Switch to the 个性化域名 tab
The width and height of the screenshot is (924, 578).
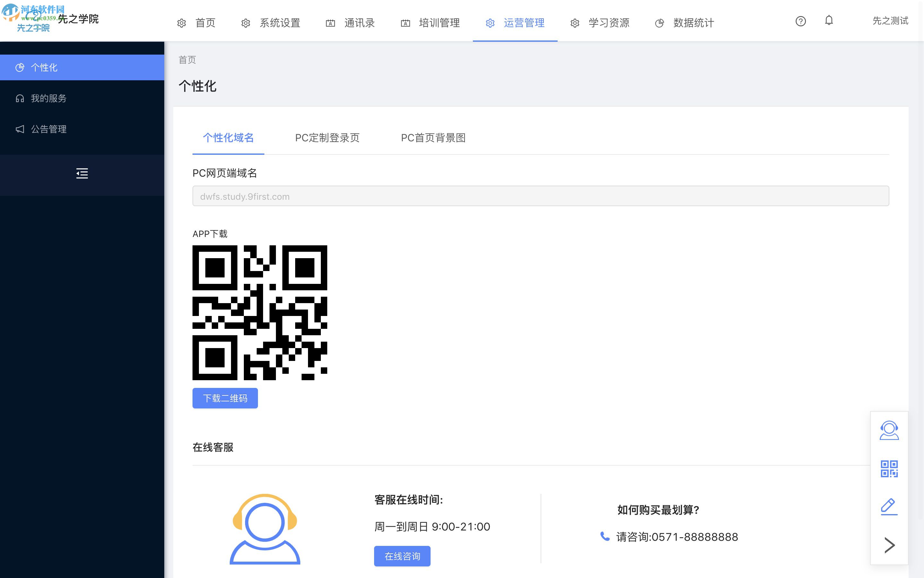[228, 138]
